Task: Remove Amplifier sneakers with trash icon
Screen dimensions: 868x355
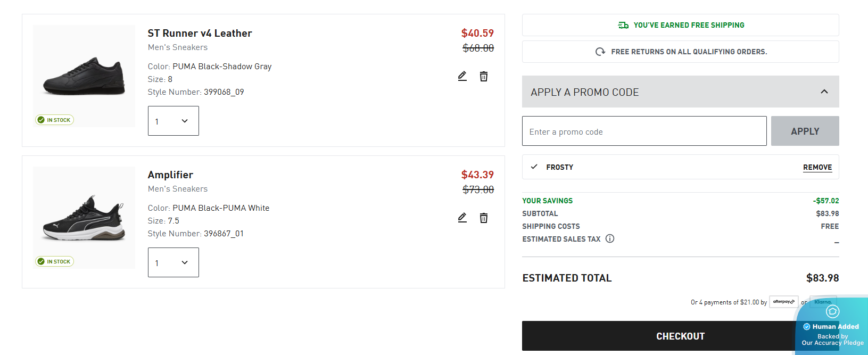Action: tap(484, 218)
